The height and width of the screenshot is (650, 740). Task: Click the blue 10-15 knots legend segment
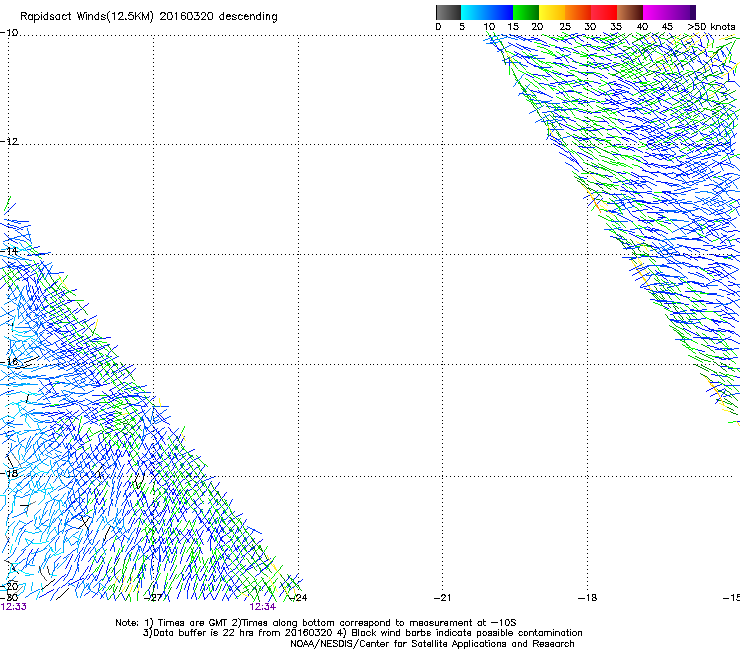pos(500,12)
